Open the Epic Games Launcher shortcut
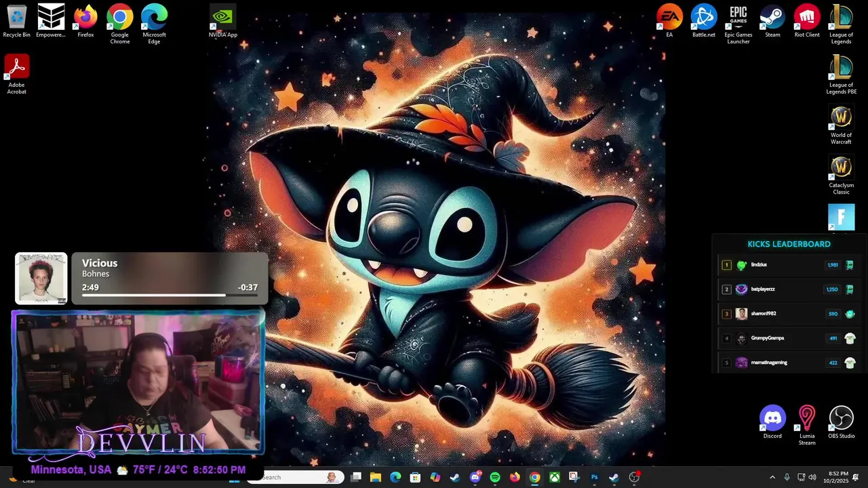Screen dimensions: 868x488 click(x=738, y=24)
